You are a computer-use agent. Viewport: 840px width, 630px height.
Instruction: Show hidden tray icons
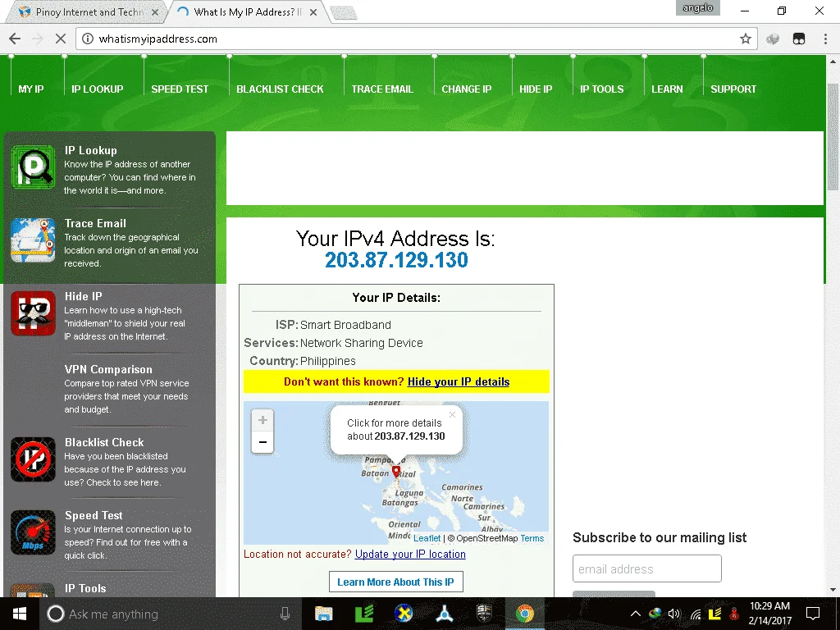(x=635, y=614)
